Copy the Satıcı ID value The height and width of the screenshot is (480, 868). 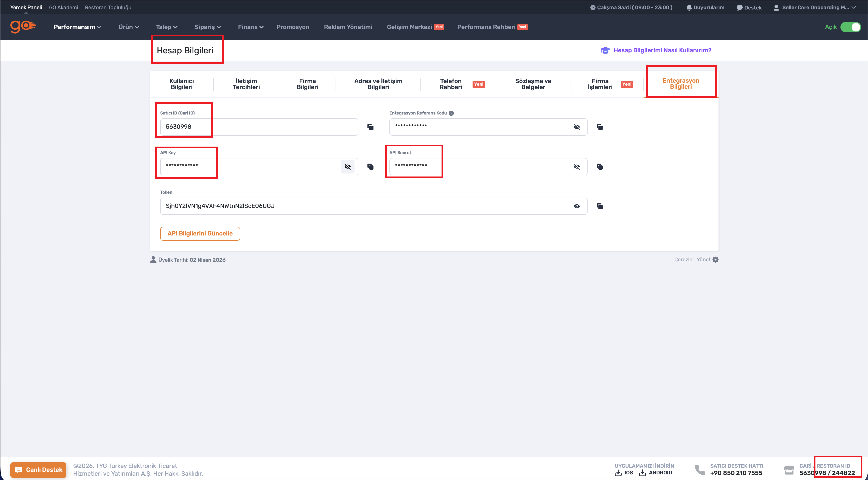[370, 127]
